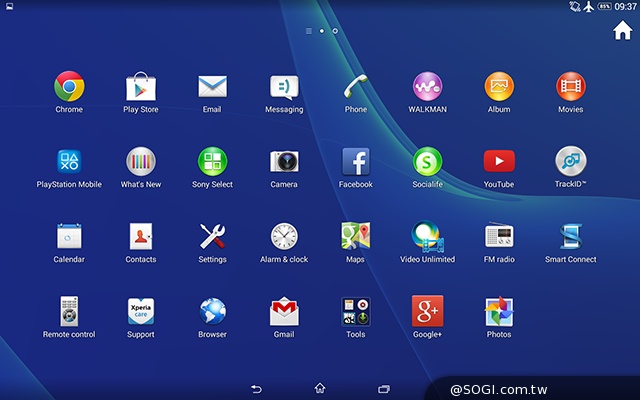Launch Video Unlimited

pos(427,236)
